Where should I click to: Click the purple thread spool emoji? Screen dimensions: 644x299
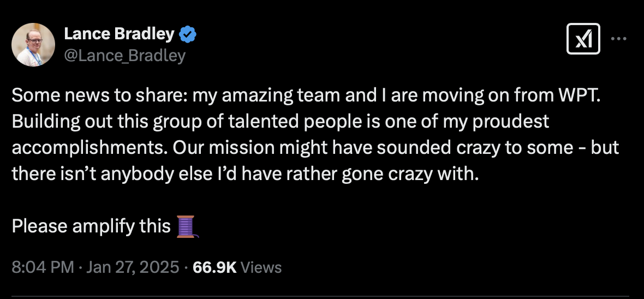[x=187, y=226]
